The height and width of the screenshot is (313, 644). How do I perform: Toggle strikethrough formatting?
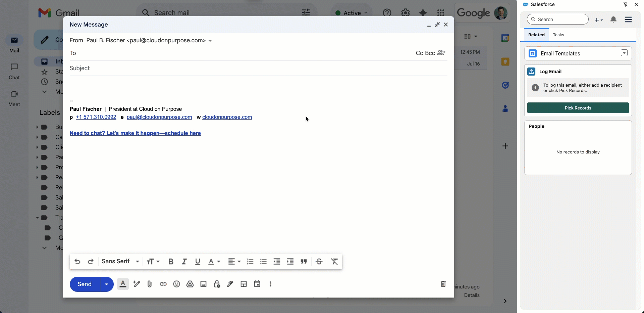tap(319, 262)
